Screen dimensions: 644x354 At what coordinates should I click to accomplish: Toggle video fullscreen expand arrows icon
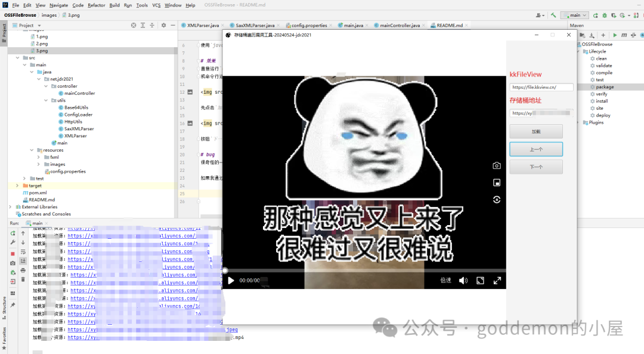tap(497, 281)
